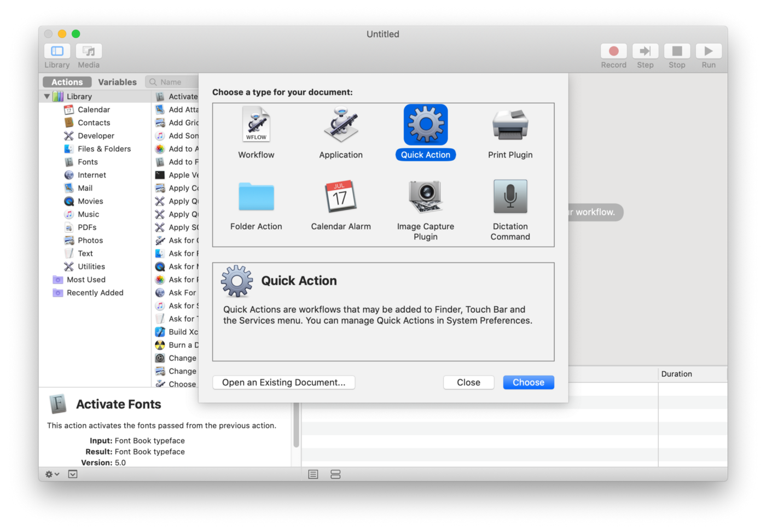766x532 pixels.
Task: Toggle the description pane checkbox icon
Action: click(x=73, y=474)
